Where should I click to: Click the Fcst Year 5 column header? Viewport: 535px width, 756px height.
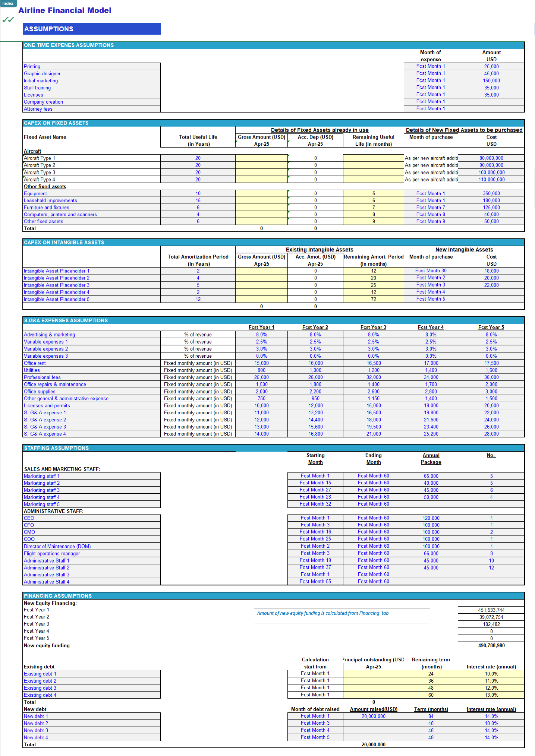(491, 328)
